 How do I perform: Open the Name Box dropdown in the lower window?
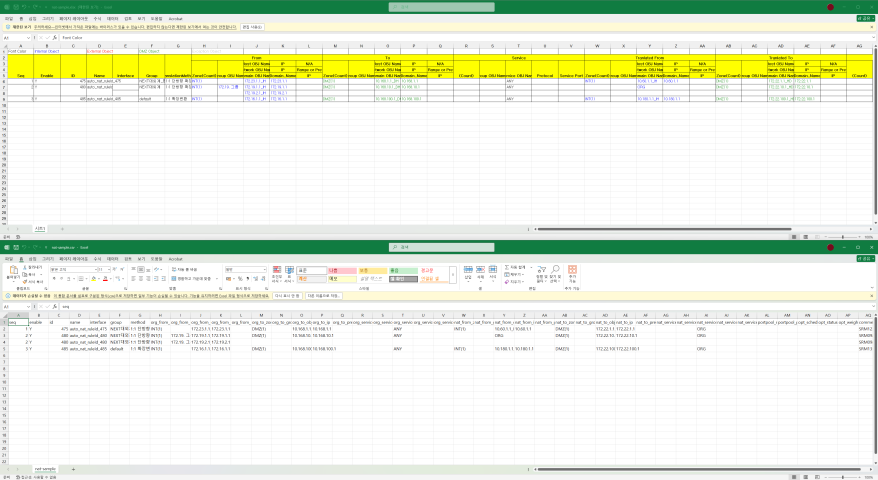point(29,306)
